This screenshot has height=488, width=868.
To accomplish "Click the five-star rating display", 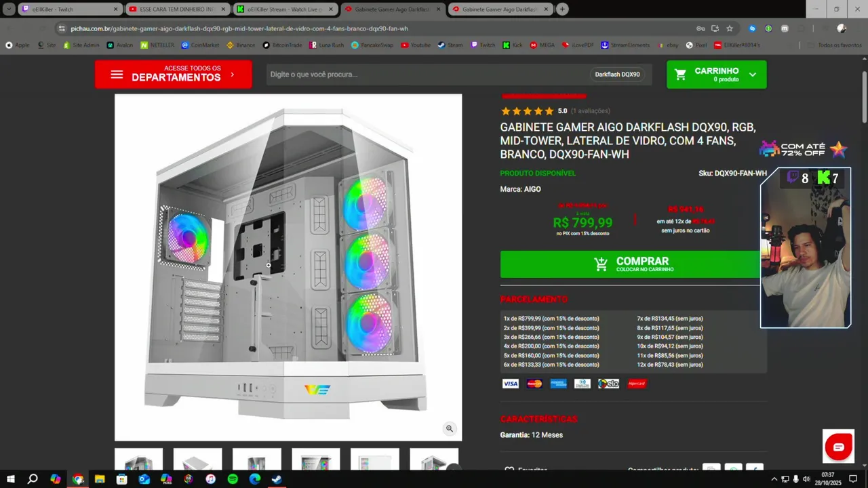I will 527,110.
